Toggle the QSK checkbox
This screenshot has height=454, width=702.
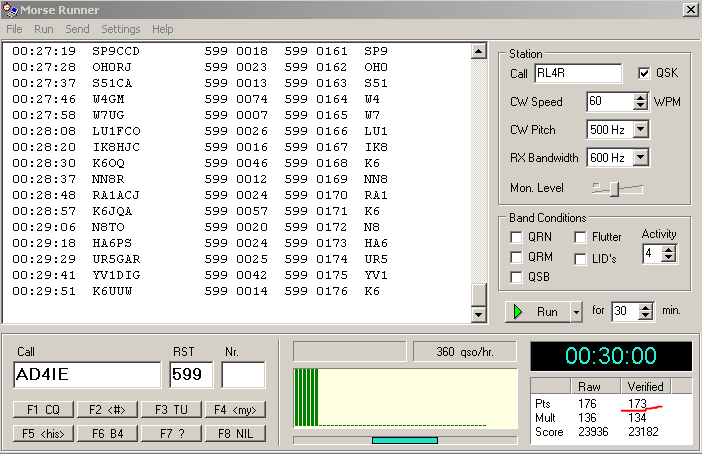pos(645,73)
